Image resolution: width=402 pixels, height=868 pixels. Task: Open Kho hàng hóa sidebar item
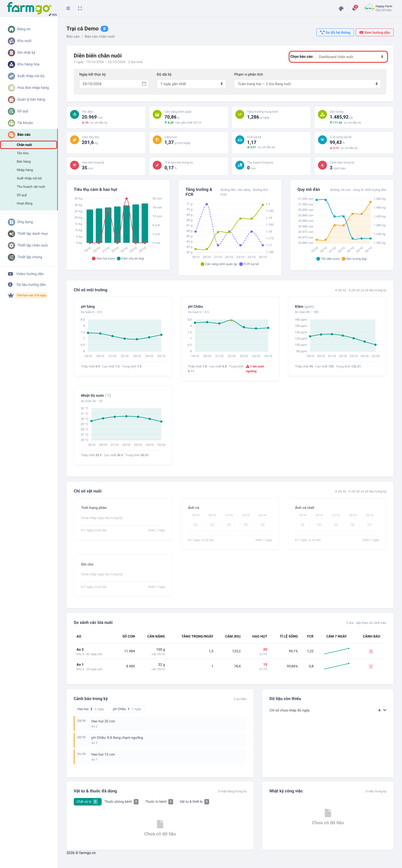(x=29, y=64)
